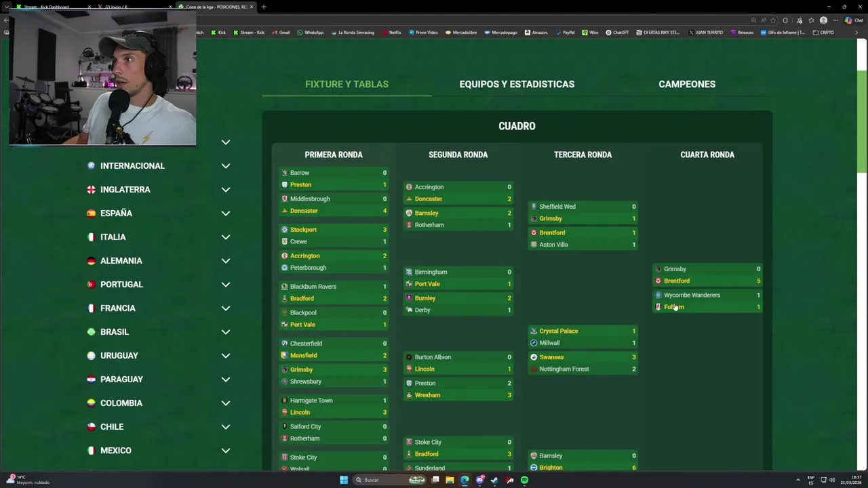Viewport: 868px width, 488px height.
Task: Switch to Copa de la liga browser tab
Action: pos(216,7)
